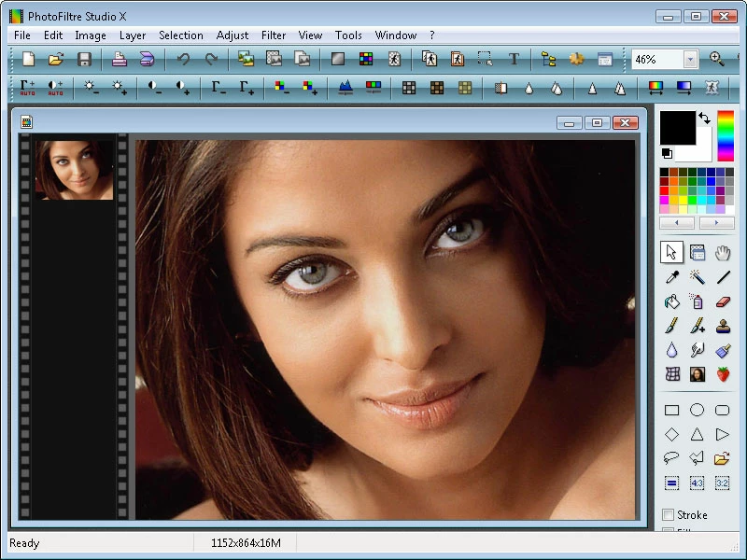Pick a color with the Eyedropper tool
This screenshot has width=747, height=560.
670,276
